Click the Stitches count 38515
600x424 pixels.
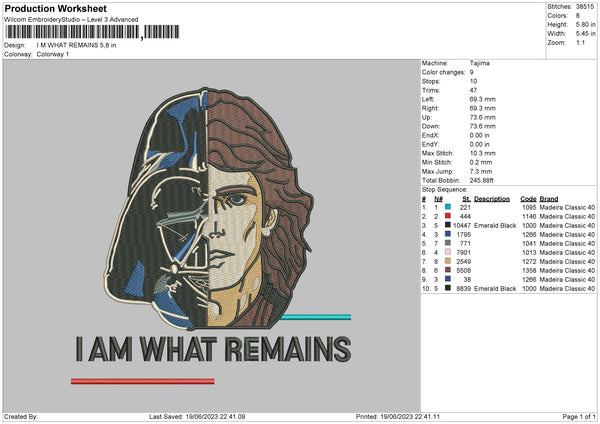pos(585,6)
